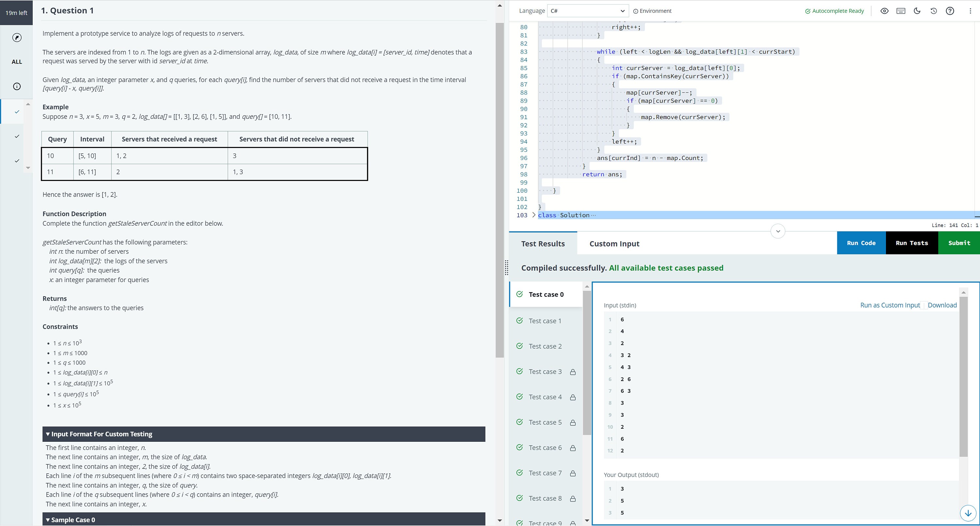Image resolution: width=980 pixels, height=526 pixels.
Task: Open the C# language dropdown
Action: [587, 11]
